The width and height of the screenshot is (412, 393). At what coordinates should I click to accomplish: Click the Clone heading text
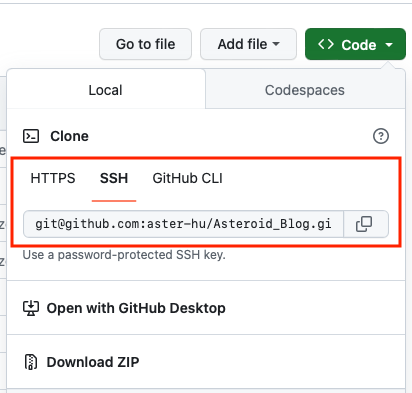click(69, 136)
